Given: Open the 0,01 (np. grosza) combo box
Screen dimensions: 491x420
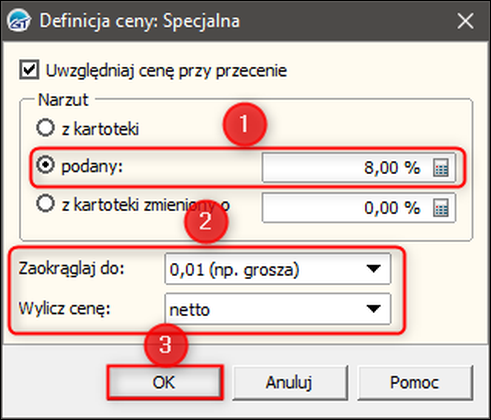Looking at the screenshot, I should [x=278, y=269].
